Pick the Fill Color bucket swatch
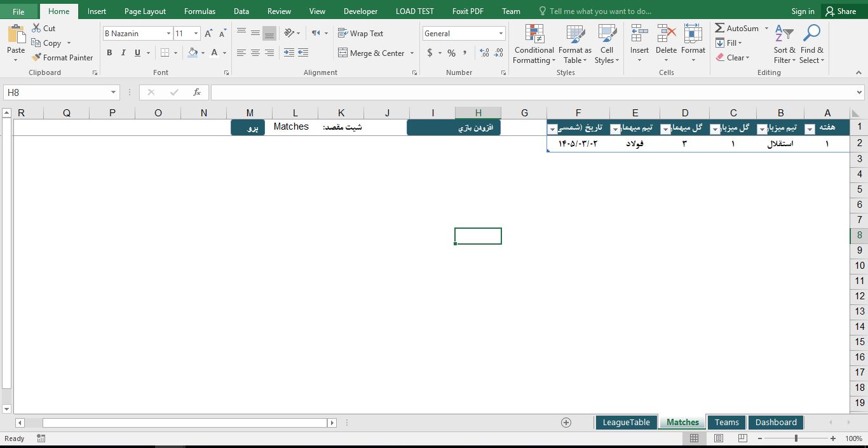 point(193,53)
